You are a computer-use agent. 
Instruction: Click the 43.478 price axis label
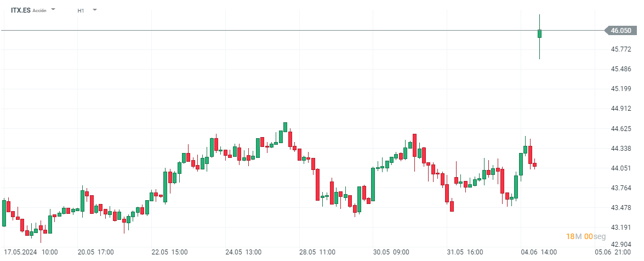[x=621, y=208]
